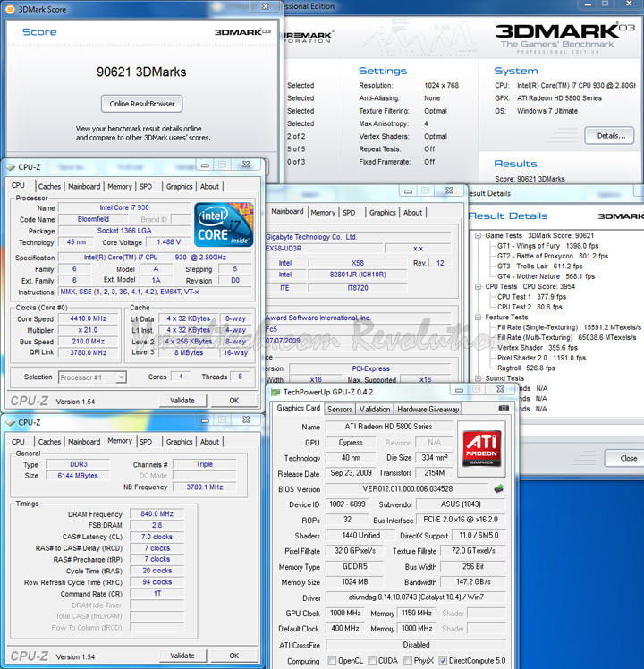
Task: Open Memory tab in top CPU-Z window
Action: pos(120,186)
